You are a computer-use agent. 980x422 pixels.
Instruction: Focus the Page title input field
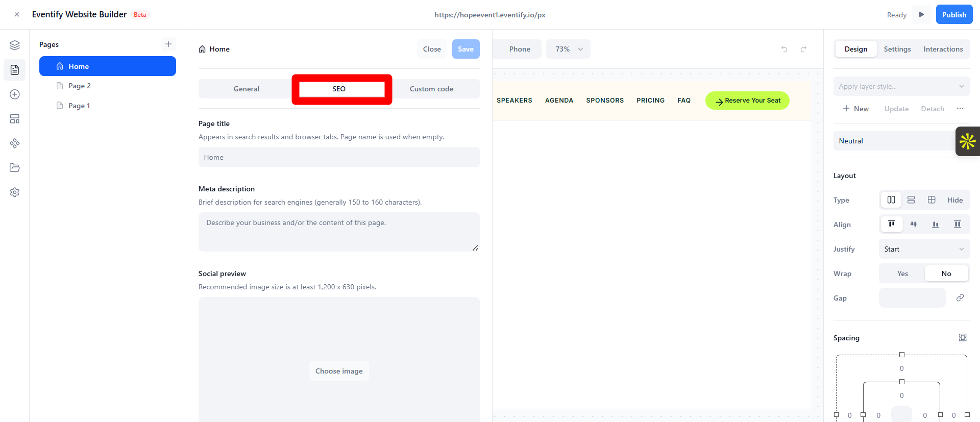(339, 157)
